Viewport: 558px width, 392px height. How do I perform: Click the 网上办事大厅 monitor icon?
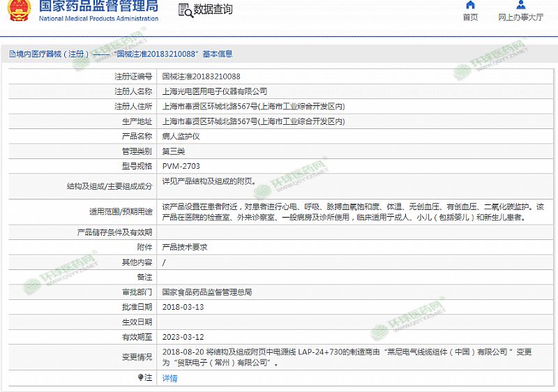click(520, 4)
